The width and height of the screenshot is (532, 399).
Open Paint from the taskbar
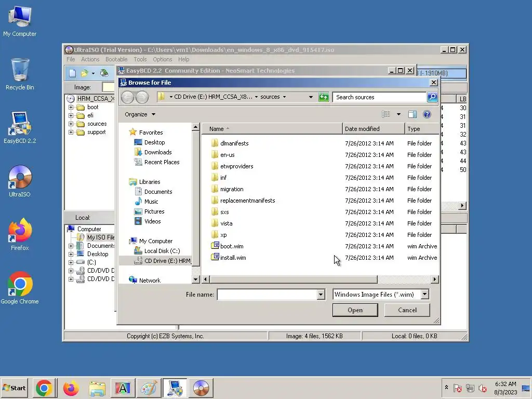(x=149, y=388)
